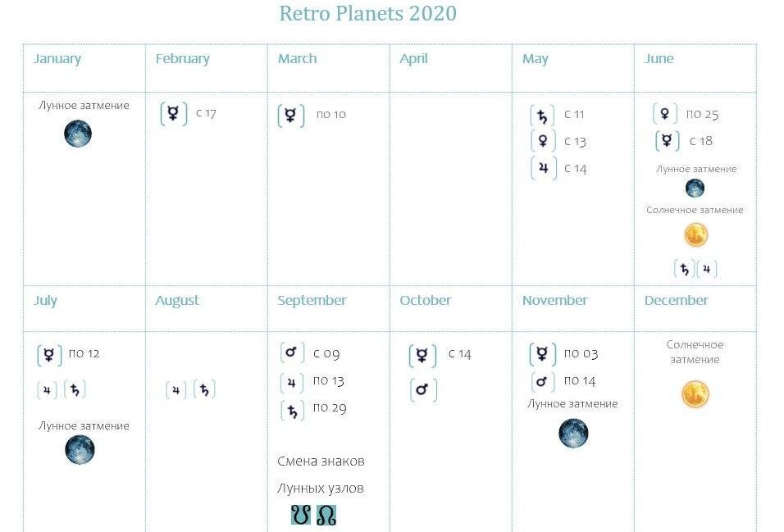The width and height of the screenshot is (784, 532).
Task: Select the Mercury symbol in July
Action: pyautogui.click(x=49, y=356)
